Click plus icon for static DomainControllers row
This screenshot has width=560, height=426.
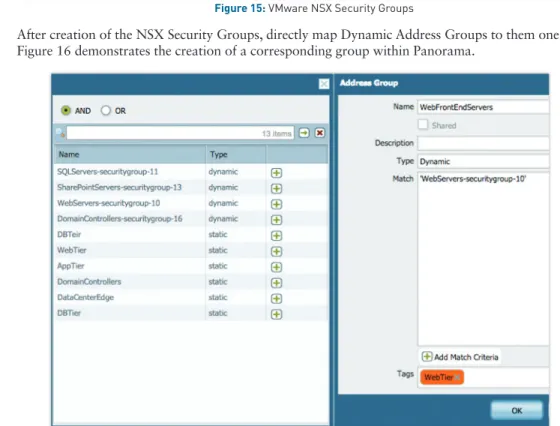point(276,283)
